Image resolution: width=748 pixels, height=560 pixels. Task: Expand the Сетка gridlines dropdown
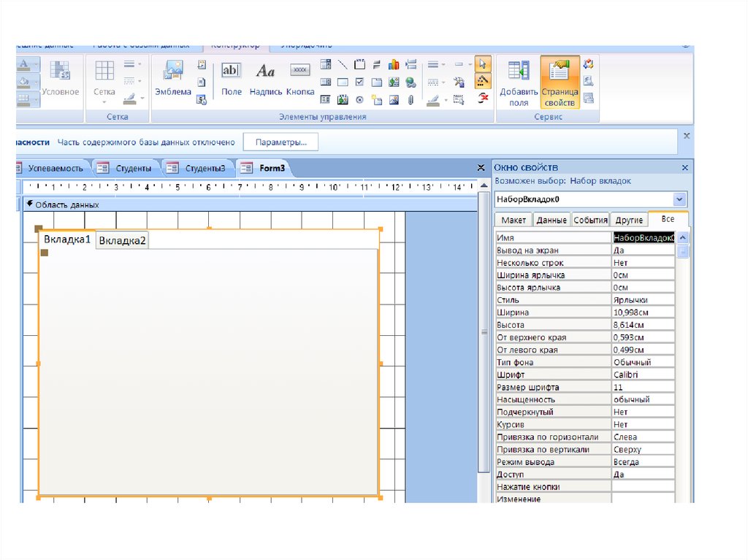pos(104,102)
